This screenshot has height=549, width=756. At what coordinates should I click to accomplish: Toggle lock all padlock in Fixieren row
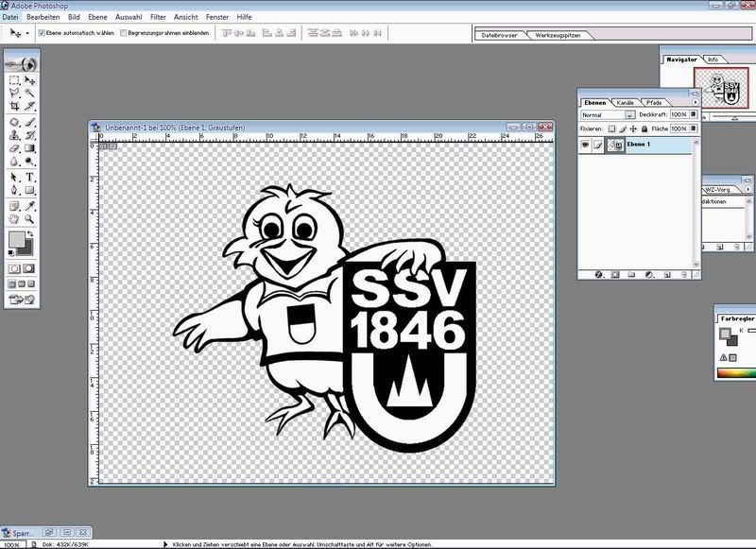pyautogui.click(x=644, y=129)
